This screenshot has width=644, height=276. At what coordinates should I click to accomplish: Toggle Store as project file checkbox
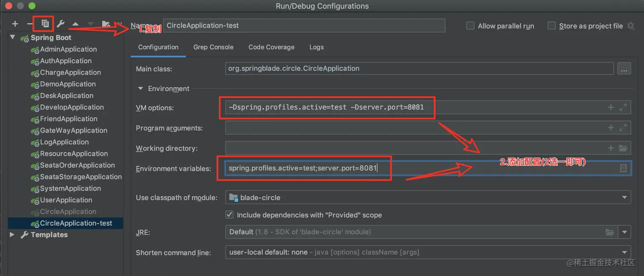tap(552, 26)
